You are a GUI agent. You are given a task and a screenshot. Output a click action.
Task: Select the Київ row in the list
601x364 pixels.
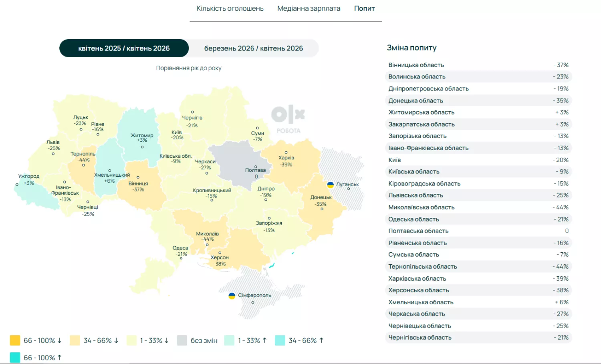[x=478, y=160]
